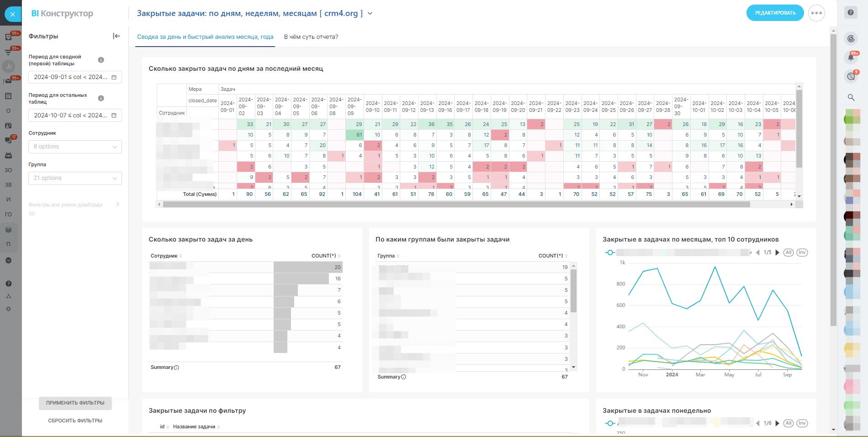The image size is (868, 437).
Task: Open the notifications bell icon
Action: pyautogui.click(x=851, y=58)
